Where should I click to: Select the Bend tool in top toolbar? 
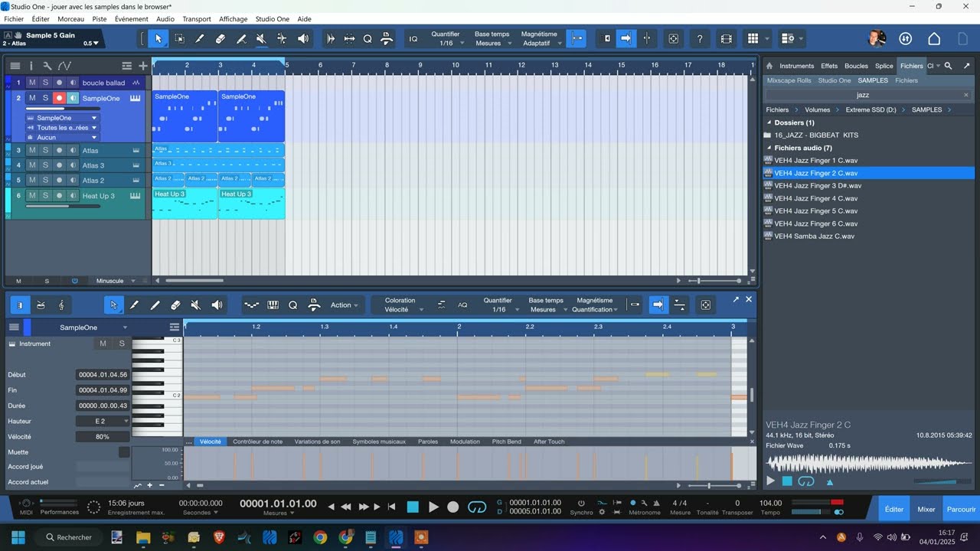coord(282,38)
